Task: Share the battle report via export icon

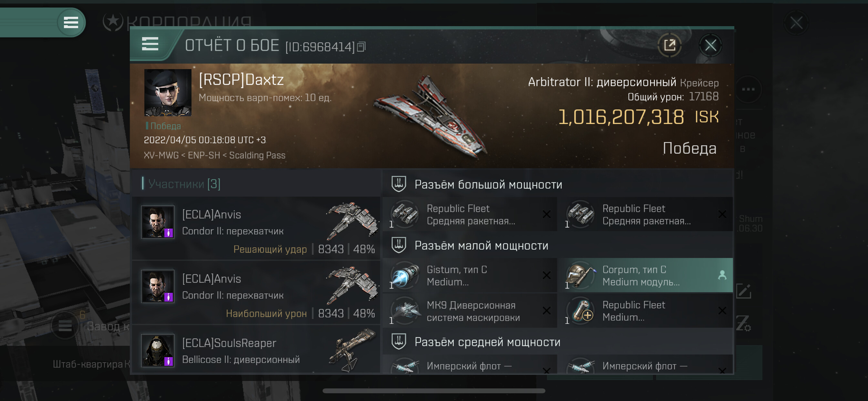Action: pyautogui.click(x=669, y=45)
